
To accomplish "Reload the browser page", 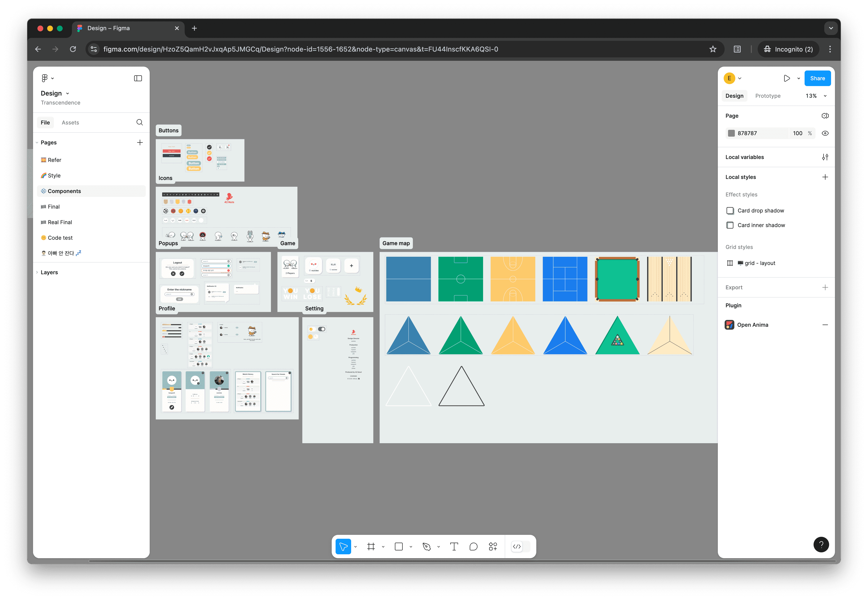I will tap(73, 49).
